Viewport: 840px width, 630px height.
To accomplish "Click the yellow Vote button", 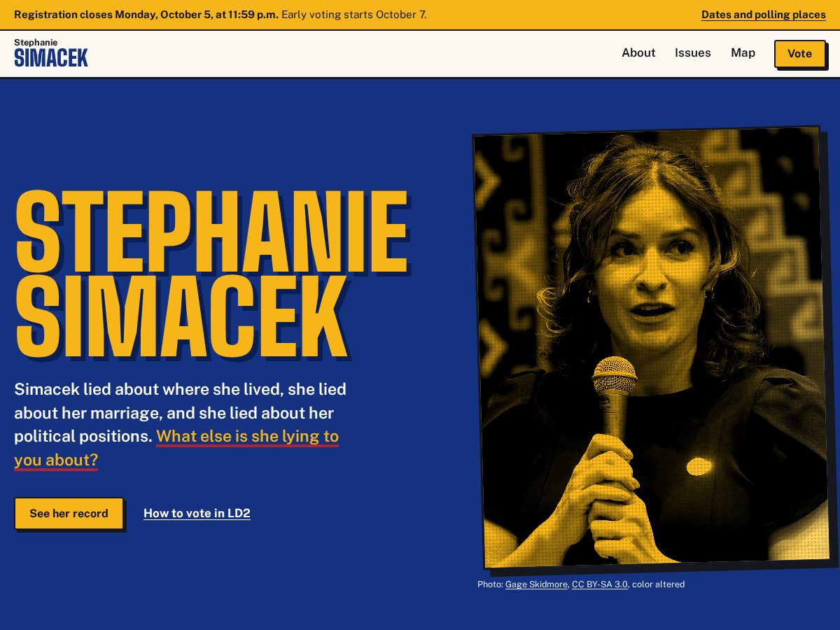I will click(799, 54).
